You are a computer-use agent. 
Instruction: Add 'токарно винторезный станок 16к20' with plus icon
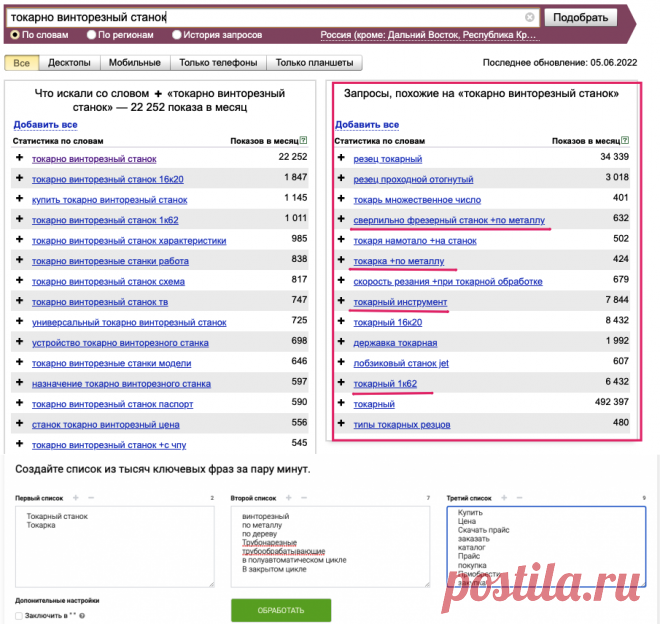(x=19, y=178)
